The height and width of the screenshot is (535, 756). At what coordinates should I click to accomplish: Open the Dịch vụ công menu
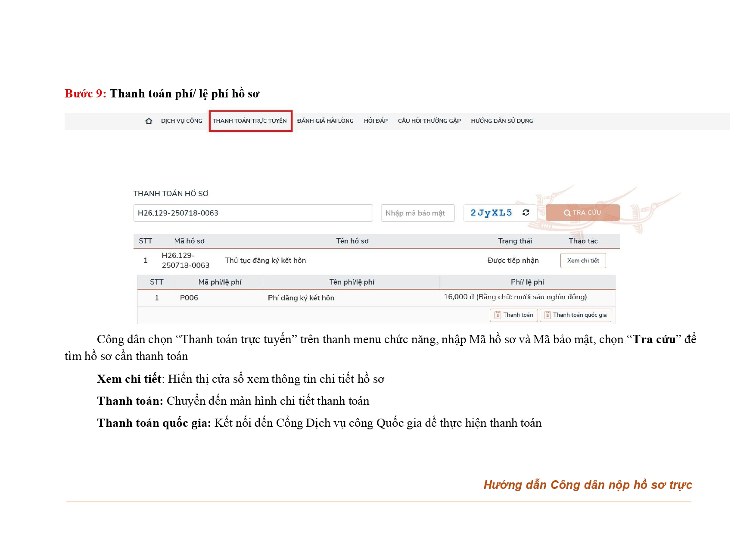click(181, 121)
